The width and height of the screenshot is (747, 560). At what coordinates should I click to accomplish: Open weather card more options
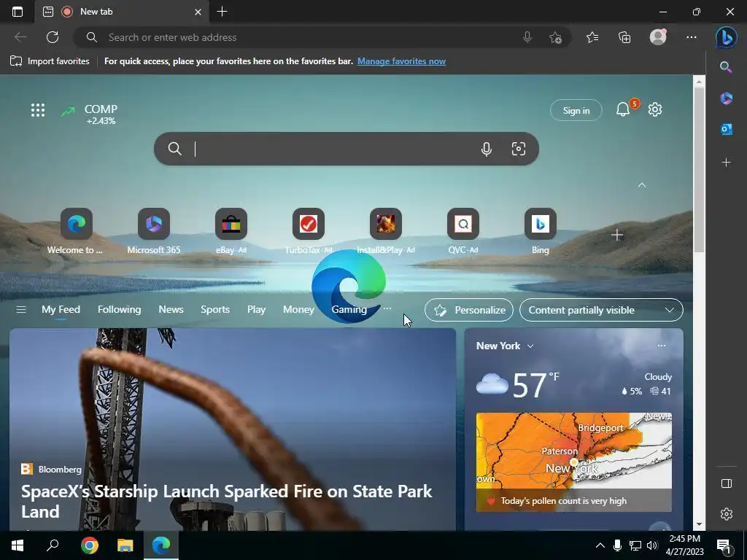pyautogui.click(x=661, y=346)
